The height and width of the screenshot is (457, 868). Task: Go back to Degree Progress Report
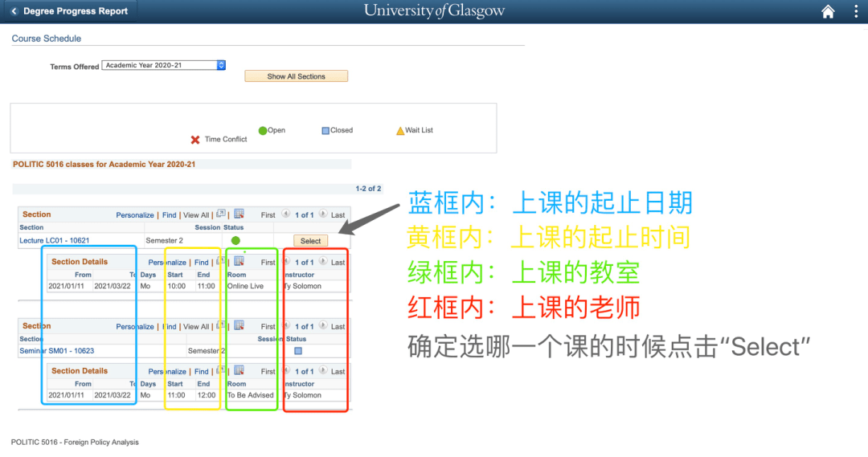[x=69, y=11]
